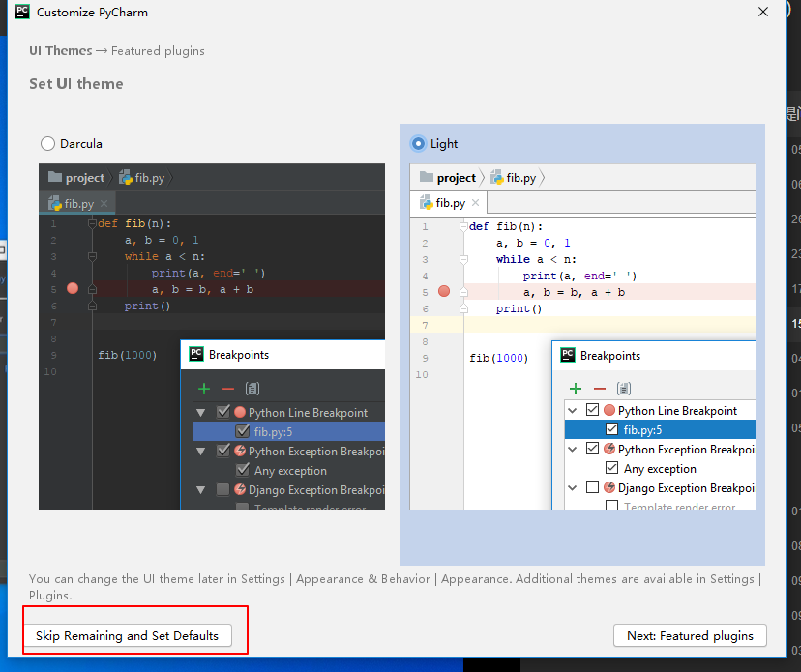801x672 pixels.
Task: Collapse Python Line Breakpoint node in Light preview
Action: tap(573, 411)
